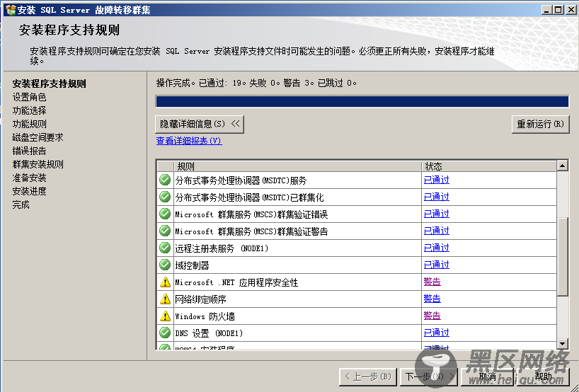Select 群集安装规则 step in sidebar
Image resolution: width=579 pixels, height=392 pixels.
click(38, 164)
